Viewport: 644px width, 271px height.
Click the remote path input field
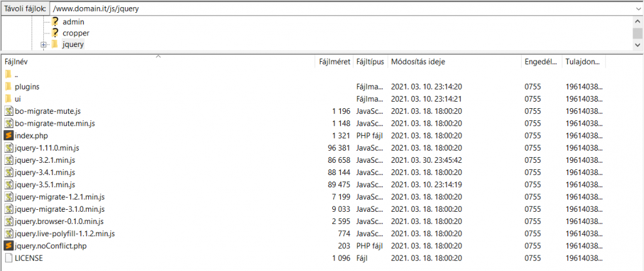(x=342, y=8)
